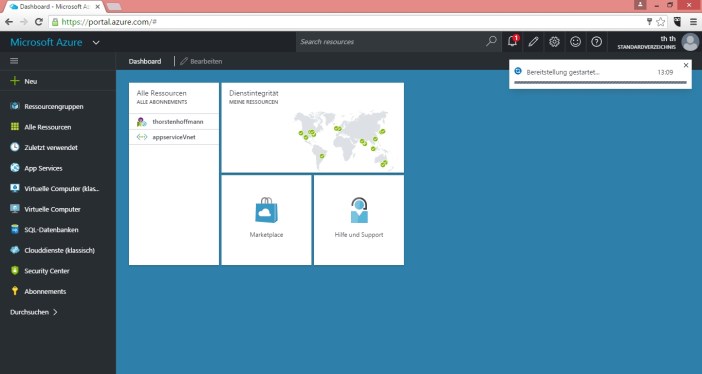Viewport: 702px width, 374px height.
Task: Close the Bereitstellung gestartet notification
Action: coord(686,65)
